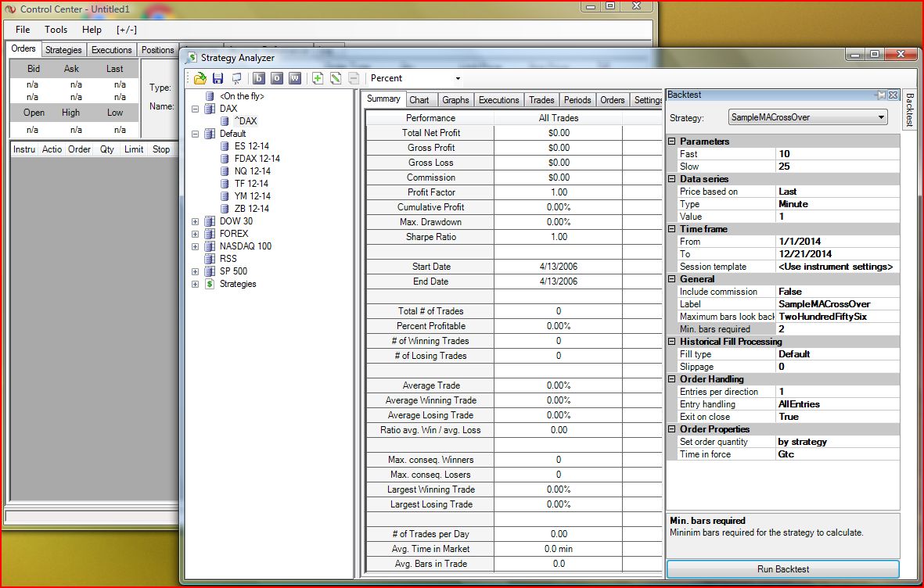Select YM 12-14 in the instrument tree
924x588 pixels.
252,195
